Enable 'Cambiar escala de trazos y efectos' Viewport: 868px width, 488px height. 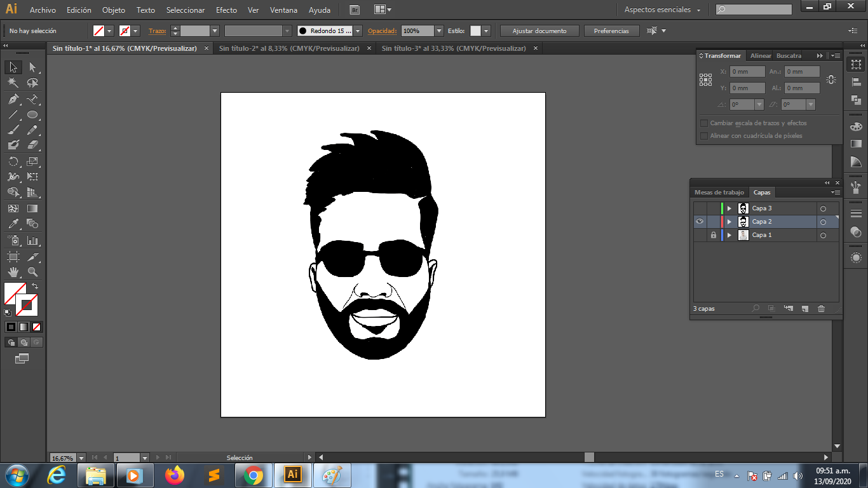[x=704, y=123]
